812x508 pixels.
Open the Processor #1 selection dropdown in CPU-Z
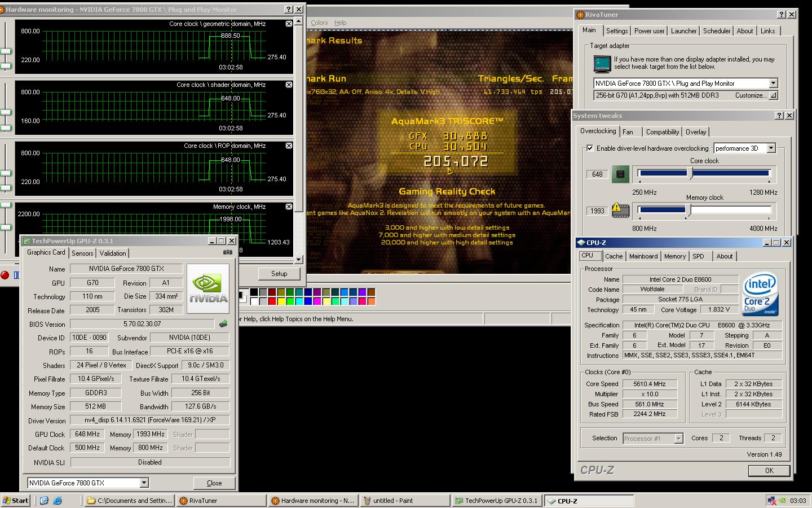pos(678,439)
